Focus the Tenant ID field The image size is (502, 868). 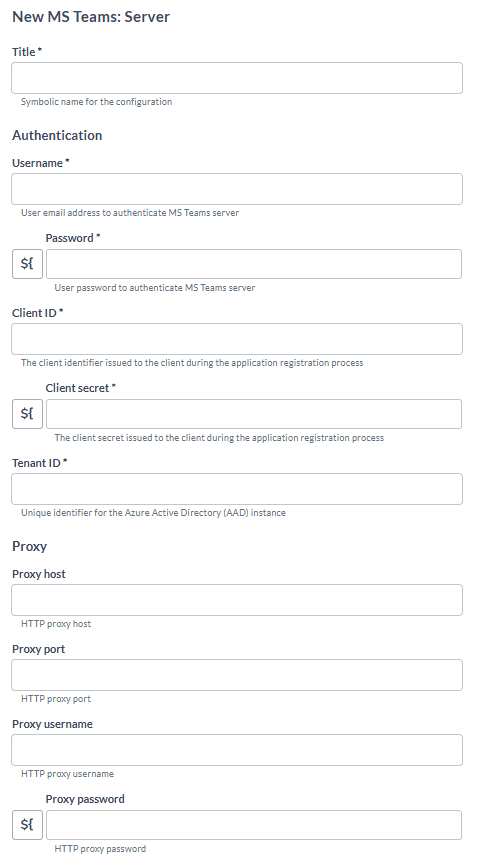click(x=237, y=489)
